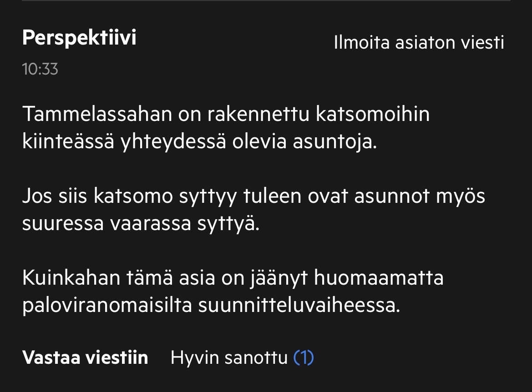Image resolution: width=532 pixels, height=392 pixels.
Task: Open the Perspektiivi commenter name
Action: coord(79,38)
